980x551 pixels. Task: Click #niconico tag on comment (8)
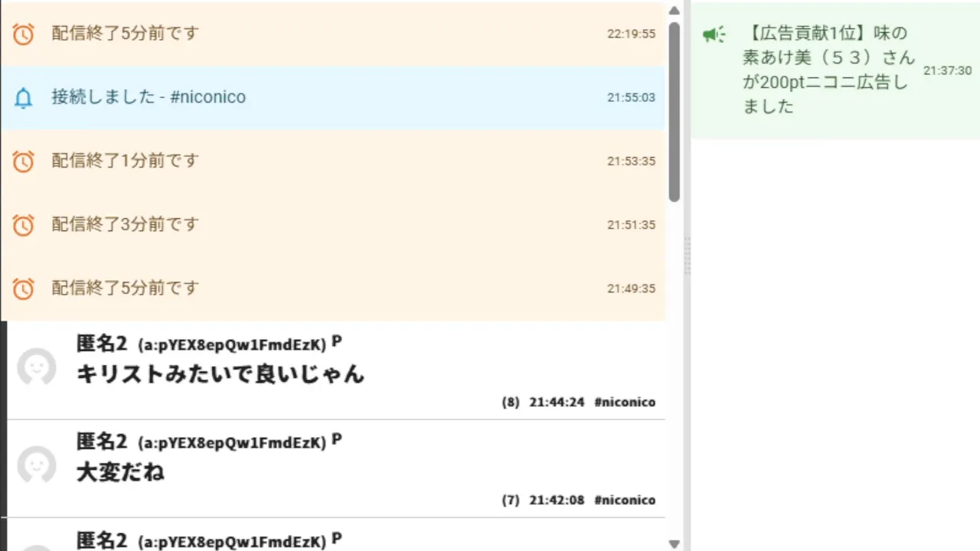(x=625, y=403)
